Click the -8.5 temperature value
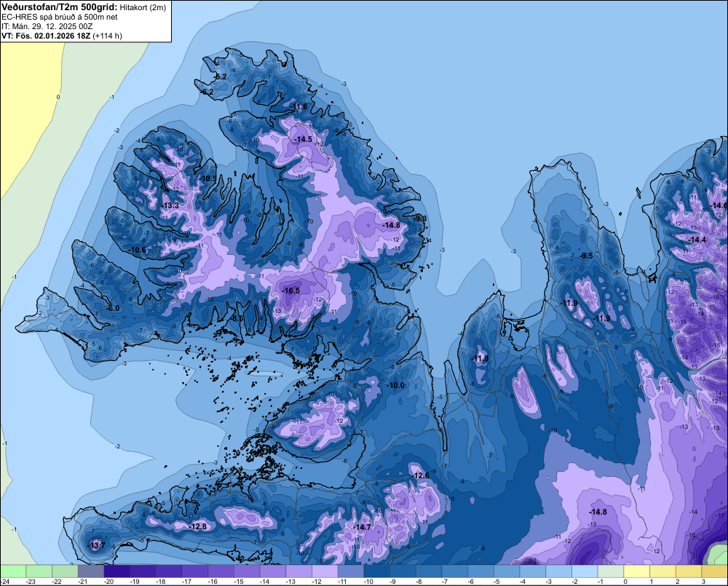 pos(237,319)
